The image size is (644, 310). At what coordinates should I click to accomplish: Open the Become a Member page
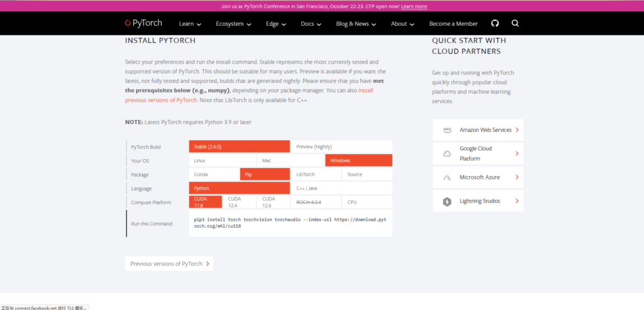coord(453,24)
